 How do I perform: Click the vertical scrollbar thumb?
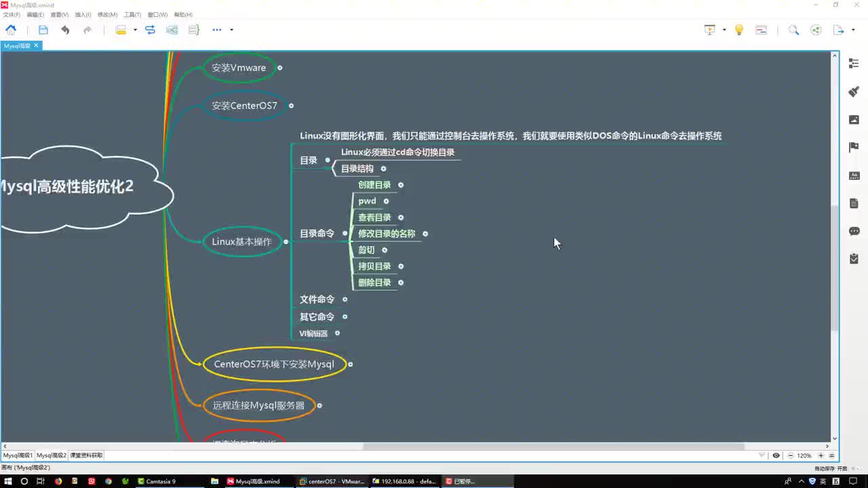(x=835, y=267)
